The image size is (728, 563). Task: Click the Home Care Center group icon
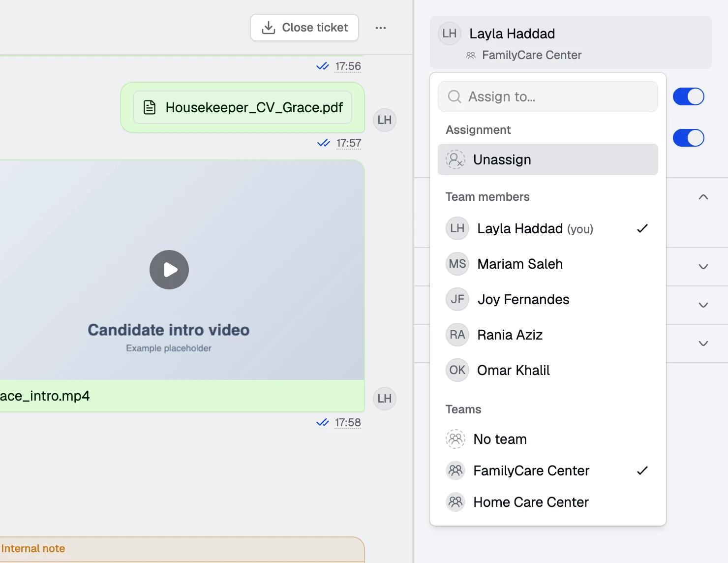tap(455, 502)
